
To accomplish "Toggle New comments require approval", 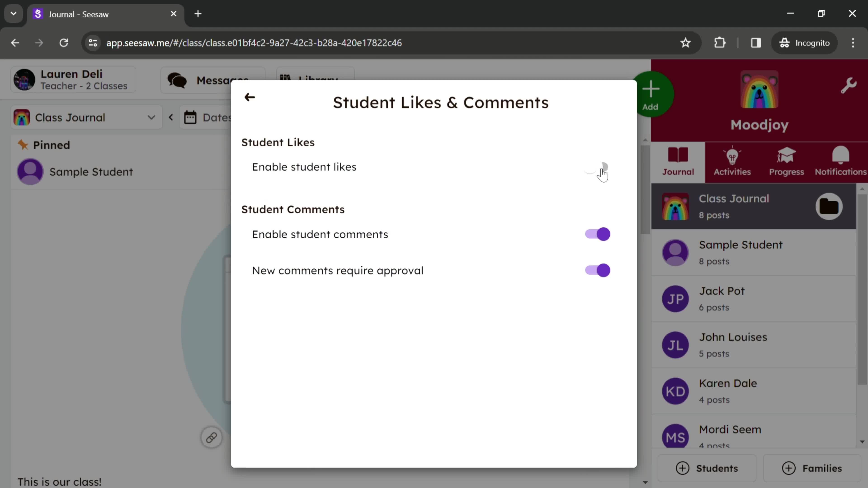I will pyautogui.click(x=598, y=270).
